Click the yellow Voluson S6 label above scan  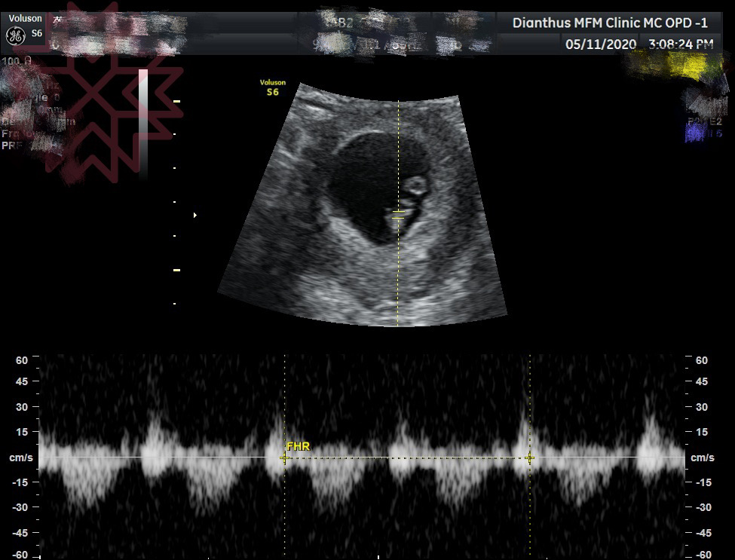point(272,87)
